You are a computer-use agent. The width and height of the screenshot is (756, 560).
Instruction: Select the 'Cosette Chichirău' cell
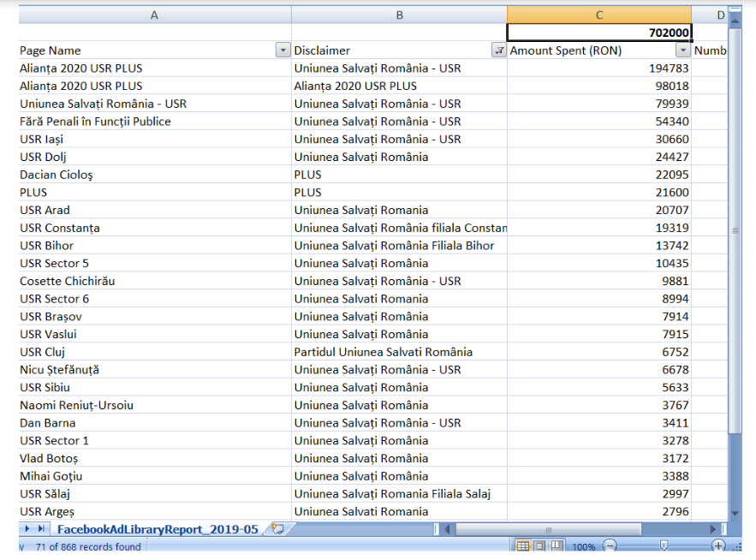click(155, 281)
